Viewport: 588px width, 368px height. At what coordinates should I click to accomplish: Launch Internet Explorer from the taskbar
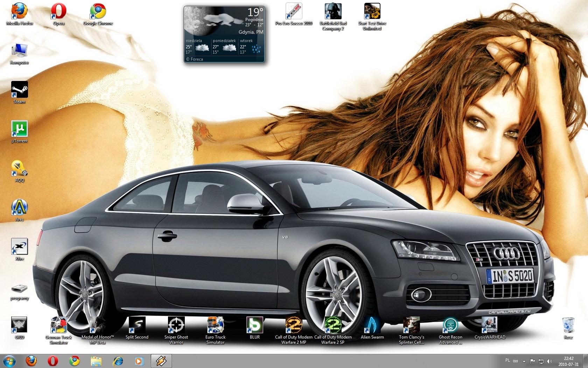[x=118, y=361]
